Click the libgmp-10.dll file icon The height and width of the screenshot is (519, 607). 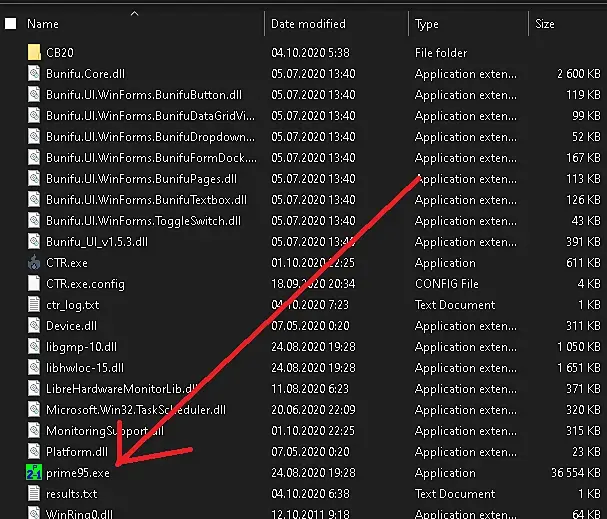[x=34, y=346]
